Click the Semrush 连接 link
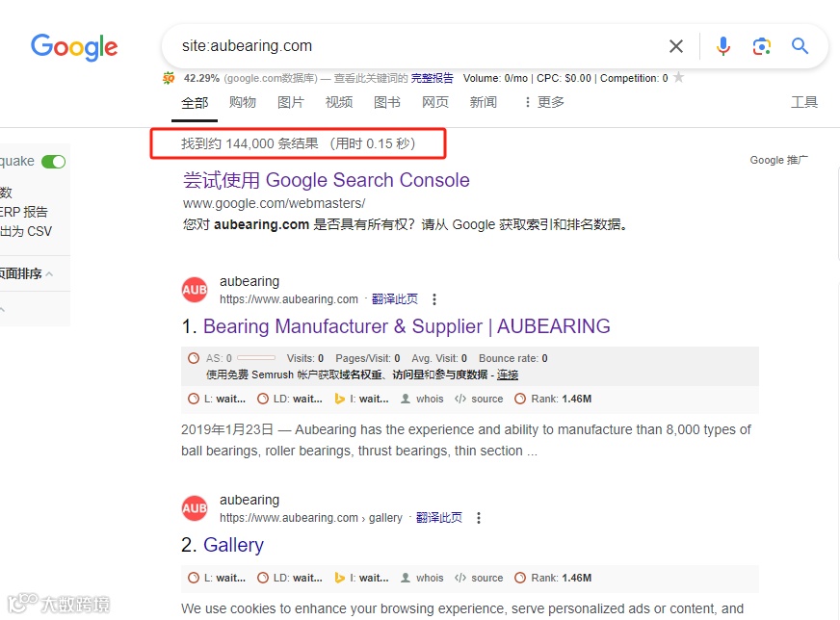This screenshot has width=840, height=620. [508, 375]
